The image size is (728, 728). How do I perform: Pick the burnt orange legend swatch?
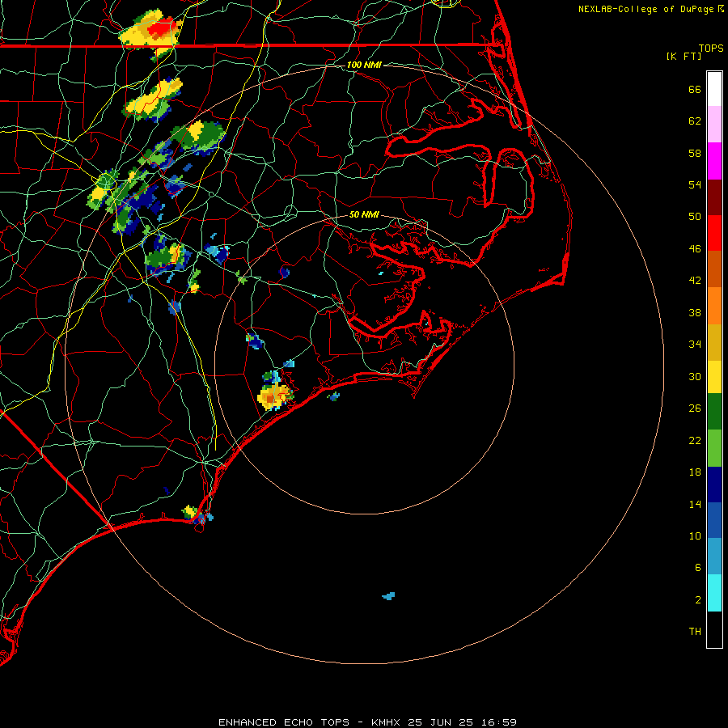pyautogui.click(x=714, y=269)
